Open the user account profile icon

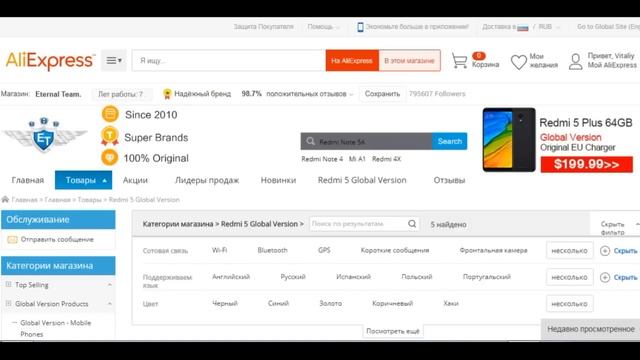[x=576, y=62]
